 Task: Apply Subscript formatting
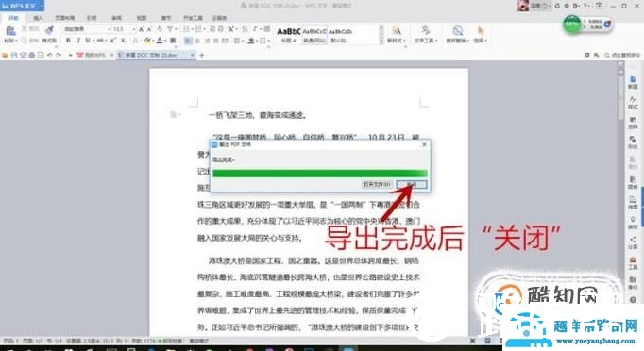pos(124,41)
